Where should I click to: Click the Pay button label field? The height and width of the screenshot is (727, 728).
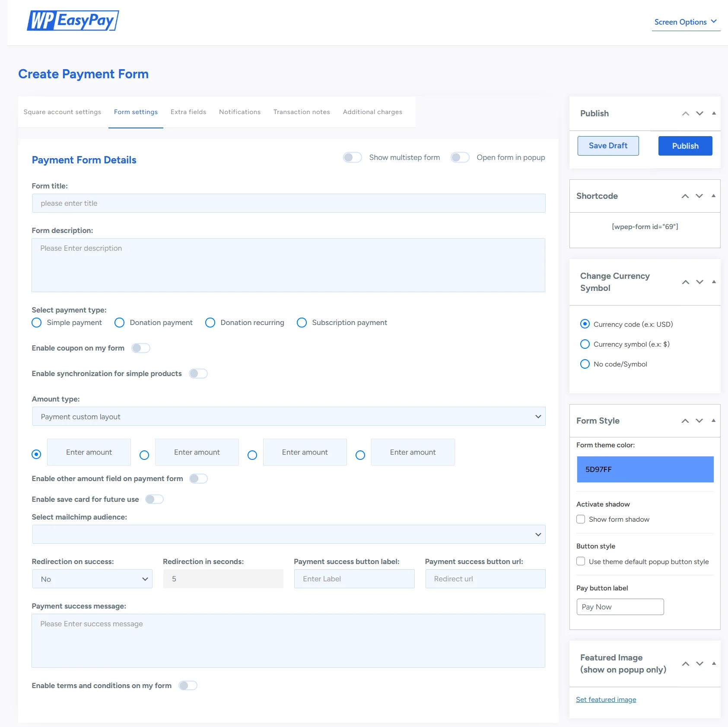point(620,607)
